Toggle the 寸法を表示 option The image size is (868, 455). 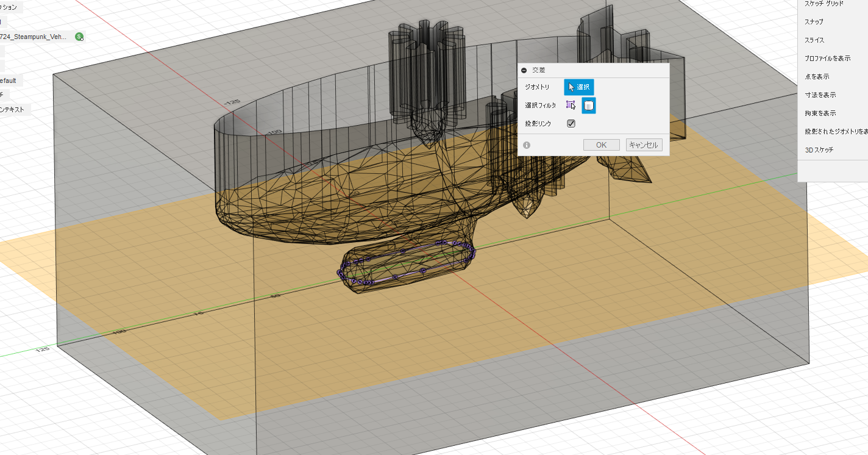tap(820, 95)
